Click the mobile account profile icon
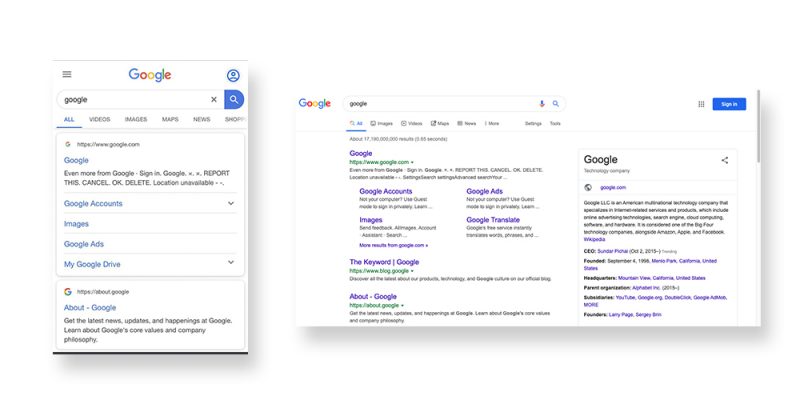The image size is (800, 400). pos(233,75)
